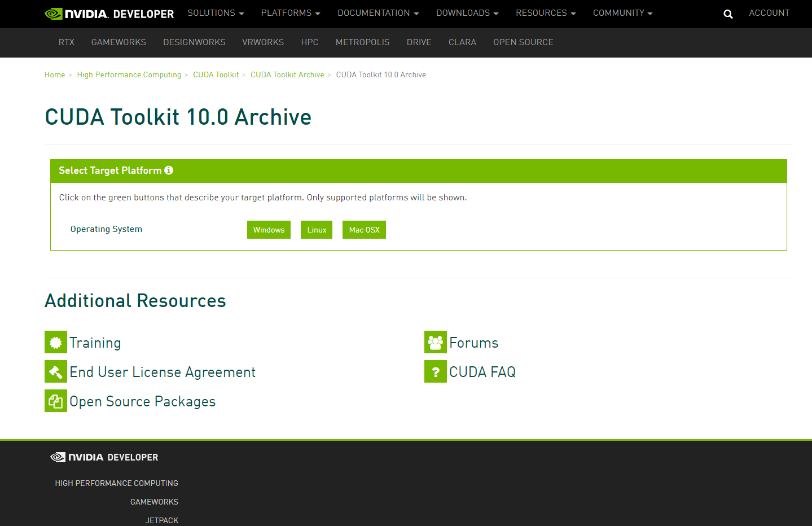812x526 pixels.
Task: Open the Training resource link
Action: pyautogui.click(x=95, y=343)
